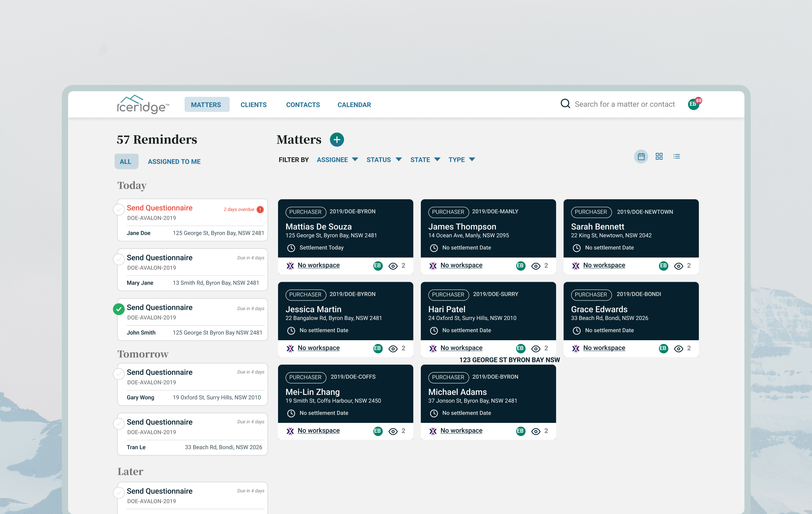Click watchers eye icon on Sarah Bennett card

(x=678, y=266)
